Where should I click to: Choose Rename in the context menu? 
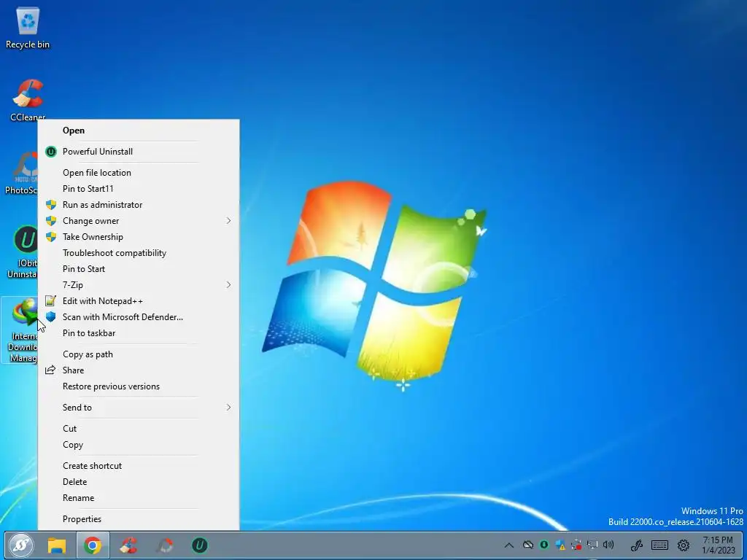pyautogui.click(x=138, y=498)
